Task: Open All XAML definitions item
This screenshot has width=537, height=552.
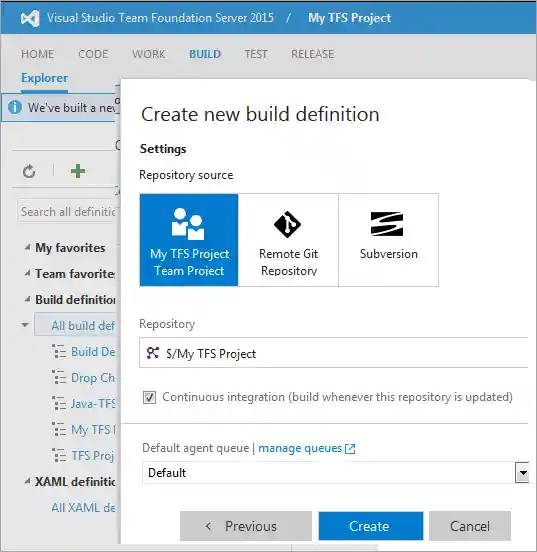Action: (83, 507)
